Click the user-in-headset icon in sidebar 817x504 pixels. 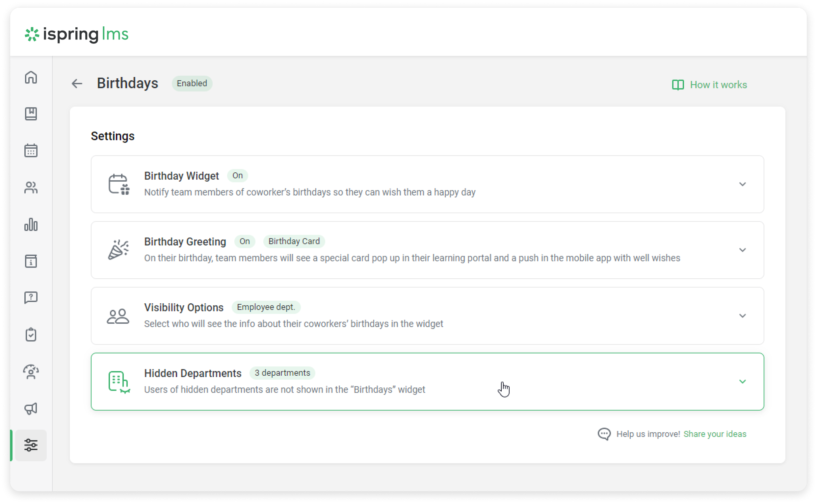(x=31, y=371)
